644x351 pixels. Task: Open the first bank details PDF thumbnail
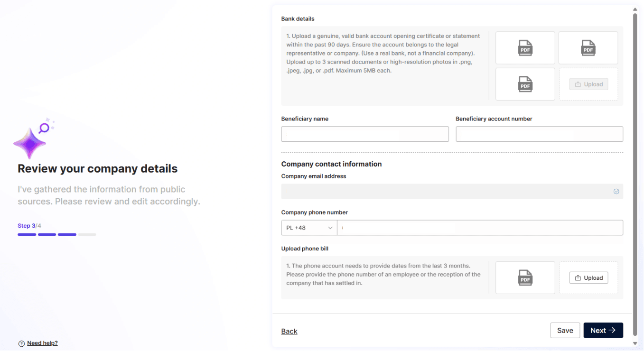pyautogui.click(x=525, y=48)
